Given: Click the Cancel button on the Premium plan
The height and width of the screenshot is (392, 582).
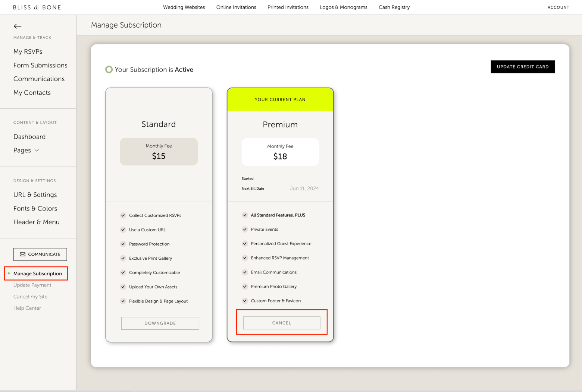Looking at the screenshot, I should [x=281, y=323].
